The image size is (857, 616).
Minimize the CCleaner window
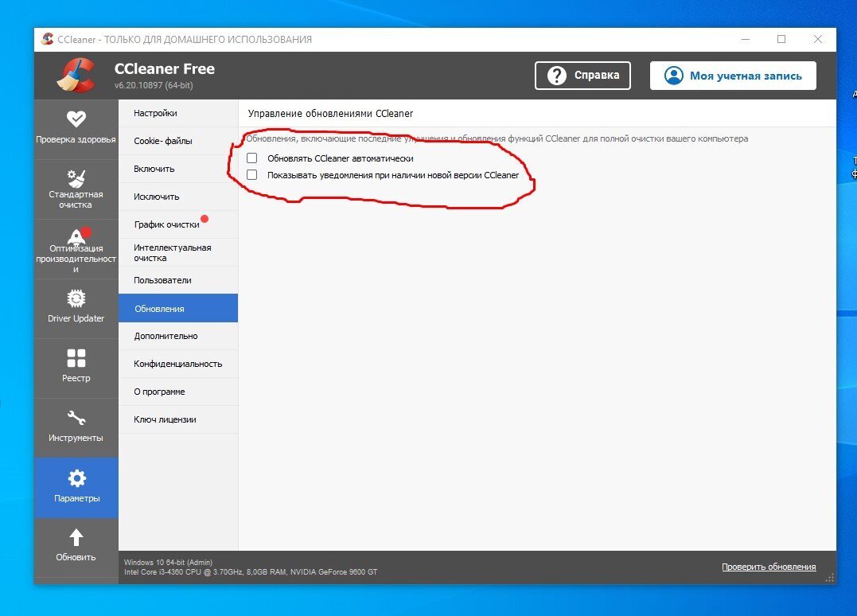746,39
